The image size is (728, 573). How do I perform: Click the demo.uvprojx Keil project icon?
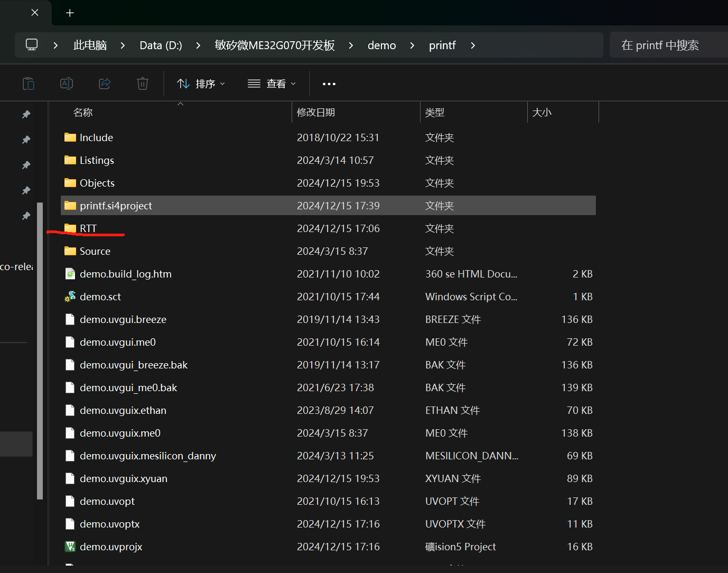pos(70,547)
